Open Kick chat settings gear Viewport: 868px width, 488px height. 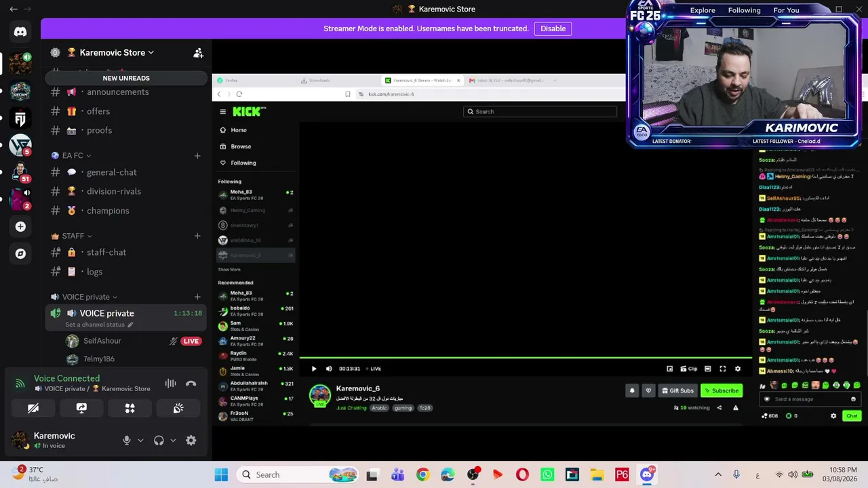tap(833, 416)
